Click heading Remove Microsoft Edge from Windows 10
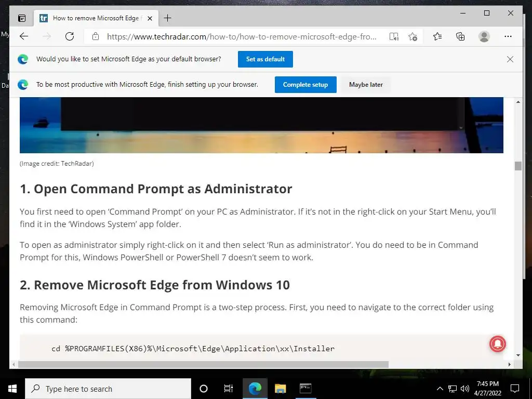Image resolution: width=532 pixels, height=399 pixels. tap(155, 285)
